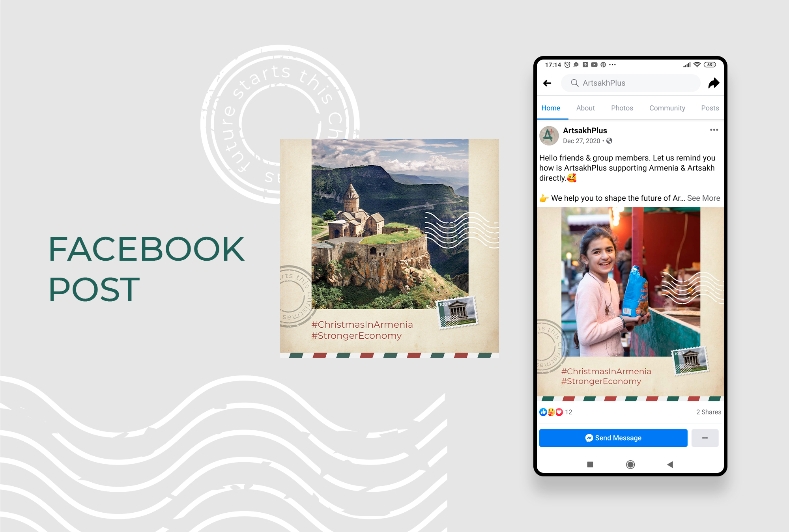Viewport: 789px width, 532px height.
Task: Select the About tab on ArtsakhPlus page
Action: click(585, 108)
